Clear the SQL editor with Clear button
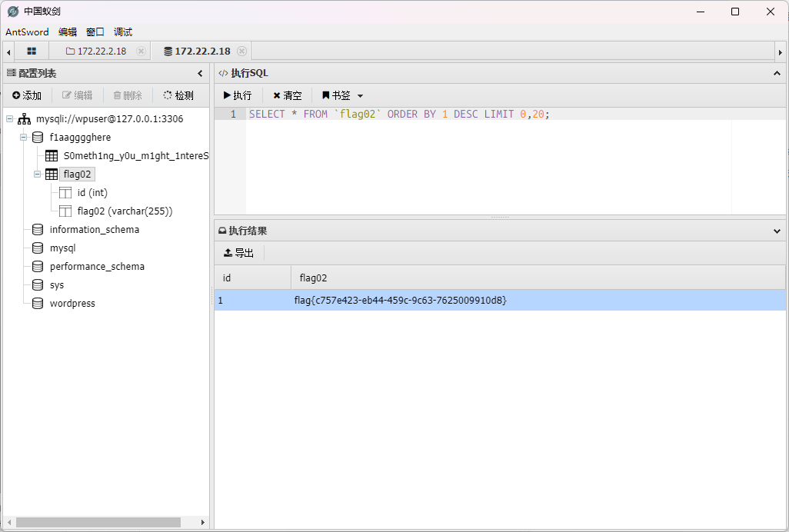789x532 pixels. [x=288, y=95]
